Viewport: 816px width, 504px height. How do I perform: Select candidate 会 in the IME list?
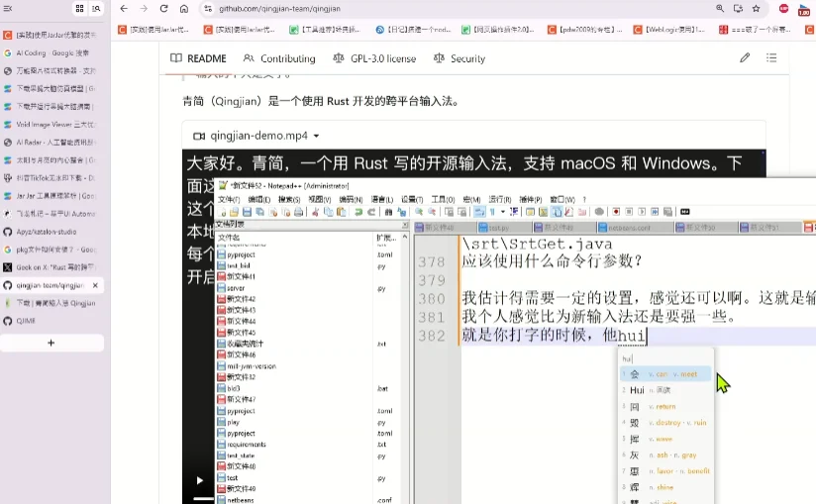665,374
